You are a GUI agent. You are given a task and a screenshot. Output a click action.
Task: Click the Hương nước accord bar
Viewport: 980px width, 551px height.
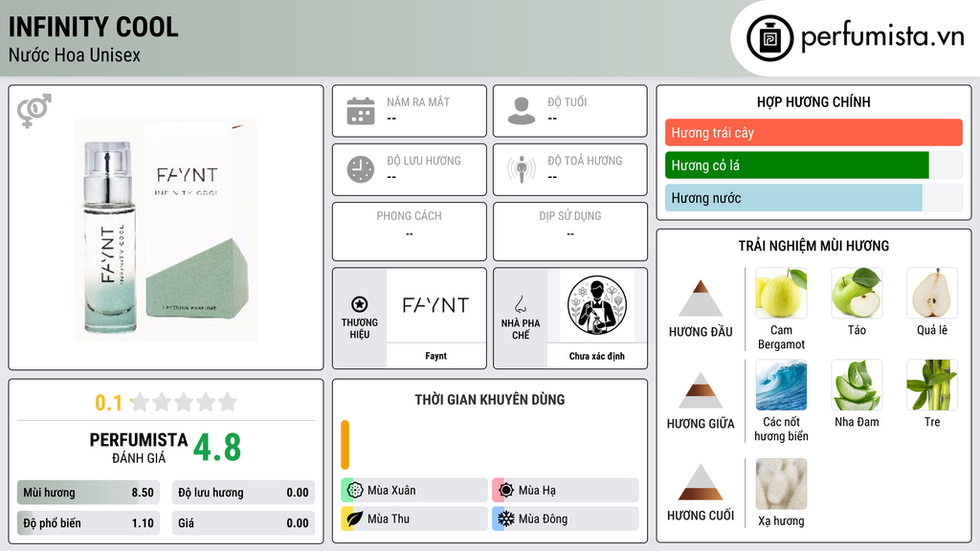tap(813, 197)
